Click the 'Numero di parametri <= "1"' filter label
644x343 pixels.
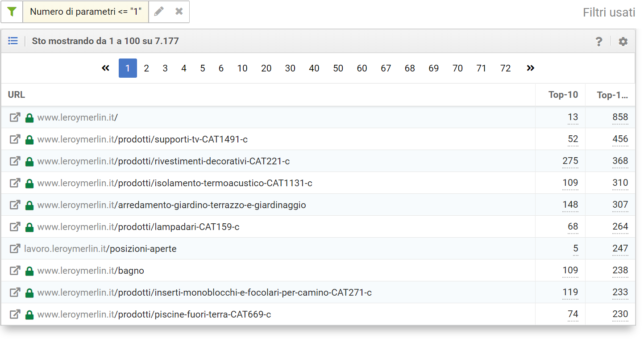click(86, 12)
